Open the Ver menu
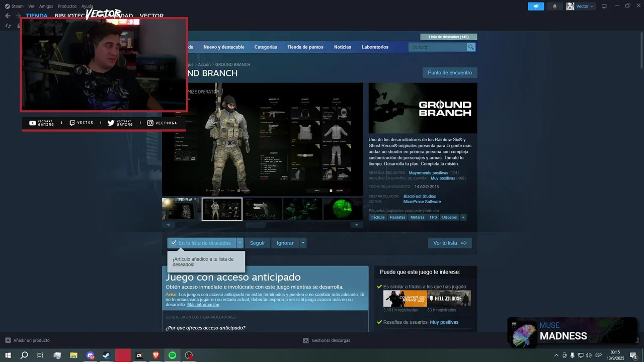Screen dimensions: 644x362 click(31, 6)
